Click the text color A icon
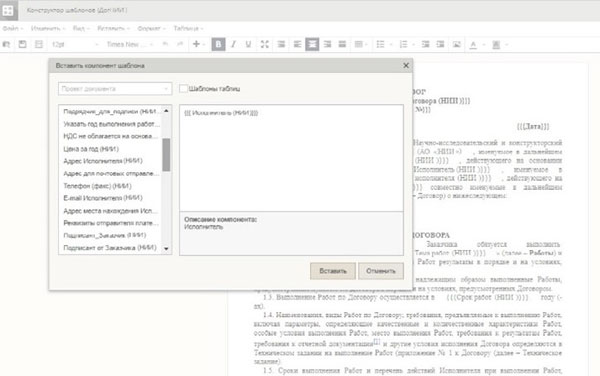 pos(473,45)
